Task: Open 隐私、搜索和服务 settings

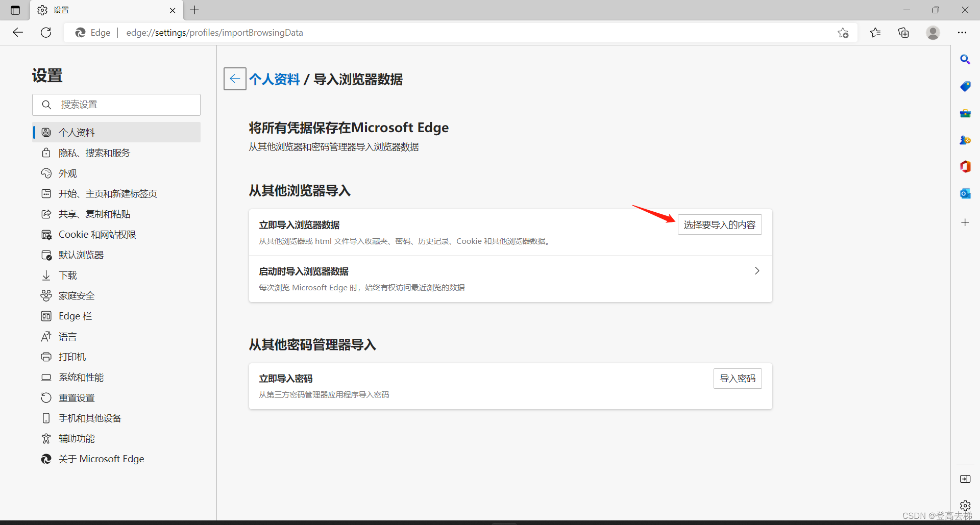Action: 116,153
